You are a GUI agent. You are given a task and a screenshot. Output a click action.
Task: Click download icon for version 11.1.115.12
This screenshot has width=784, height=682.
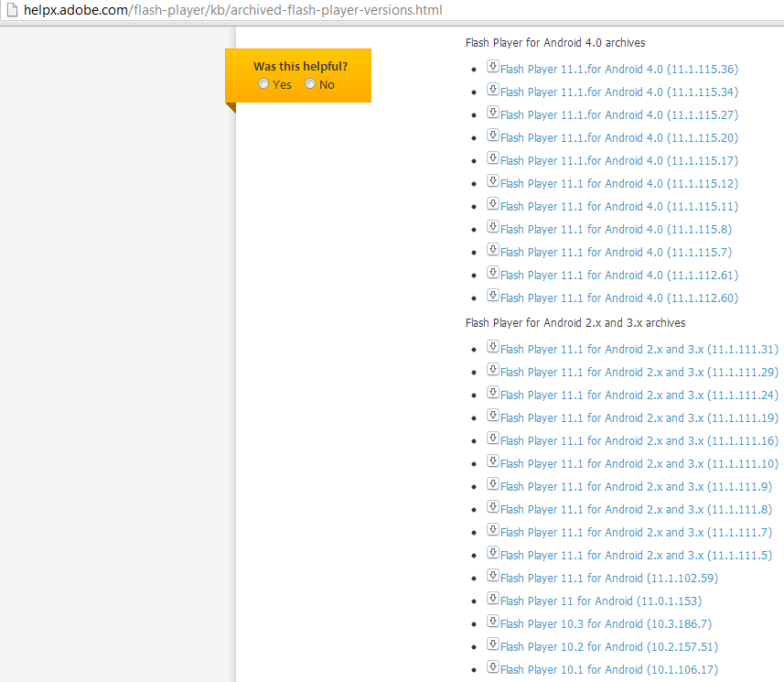point(493,180)
